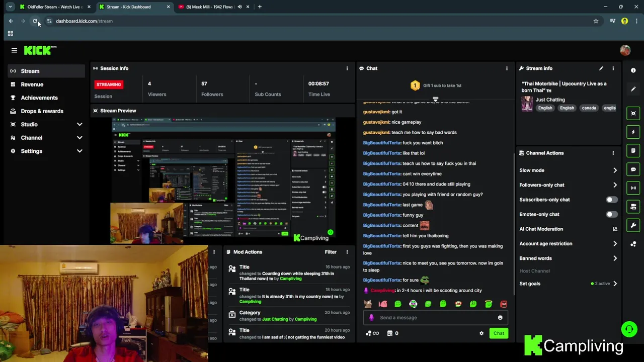Expand Settings section in sidebar

79,151
